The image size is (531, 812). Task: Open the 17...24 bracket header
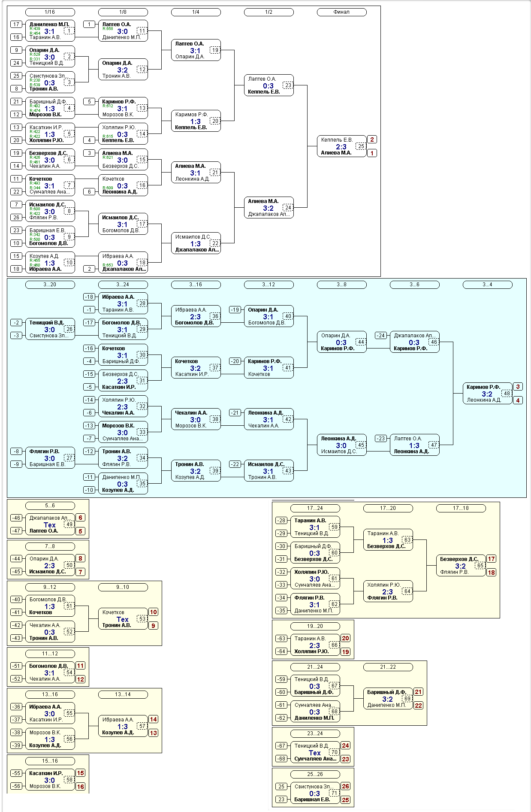315,508
